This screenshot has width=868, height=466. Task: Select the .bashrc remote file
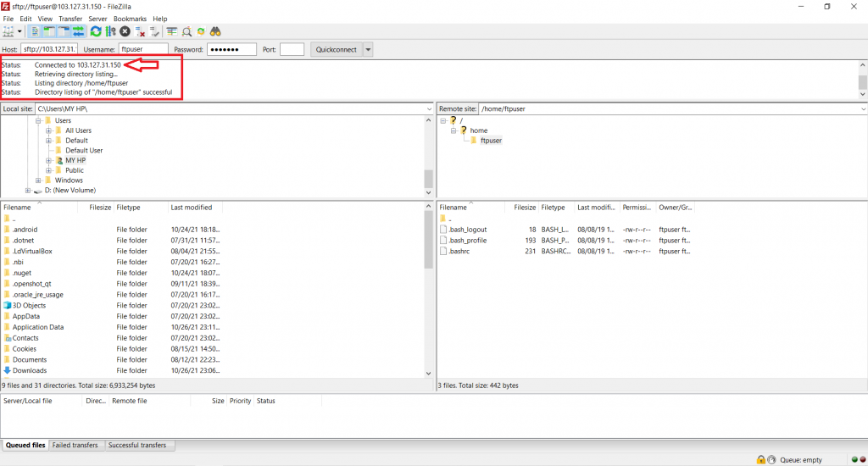click(x=459, y=252)
